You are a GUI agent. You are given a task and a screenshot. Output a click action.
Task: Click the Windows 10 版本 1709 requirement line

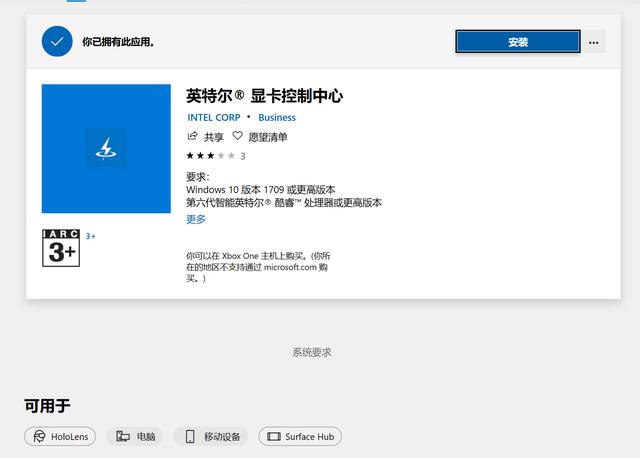coord(260,190)
